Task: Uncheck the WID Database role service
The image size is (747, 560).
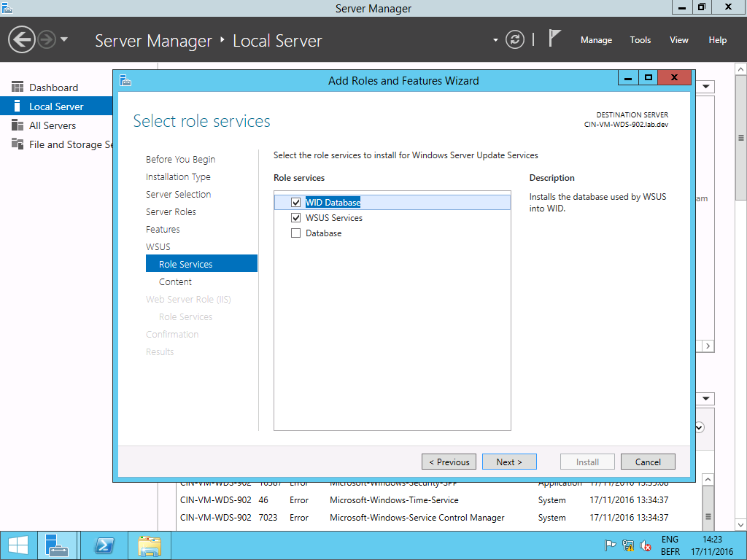Action: 296,203
